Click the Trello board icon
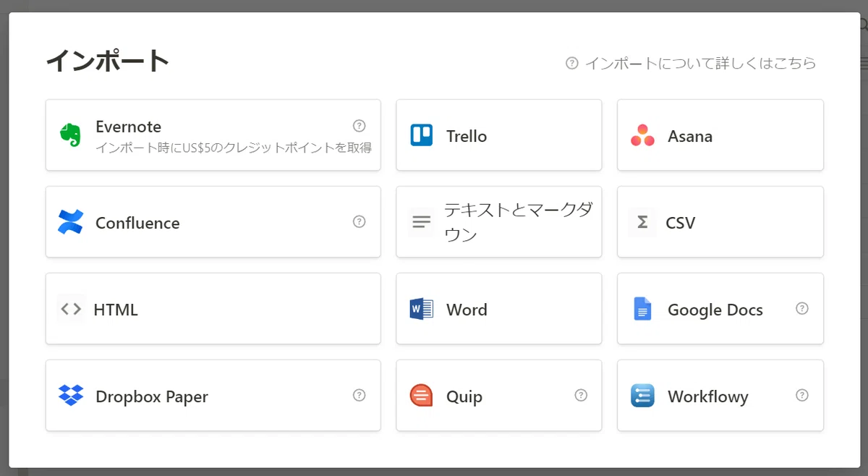This screenshot has width=868, height=476. point(421,135)
